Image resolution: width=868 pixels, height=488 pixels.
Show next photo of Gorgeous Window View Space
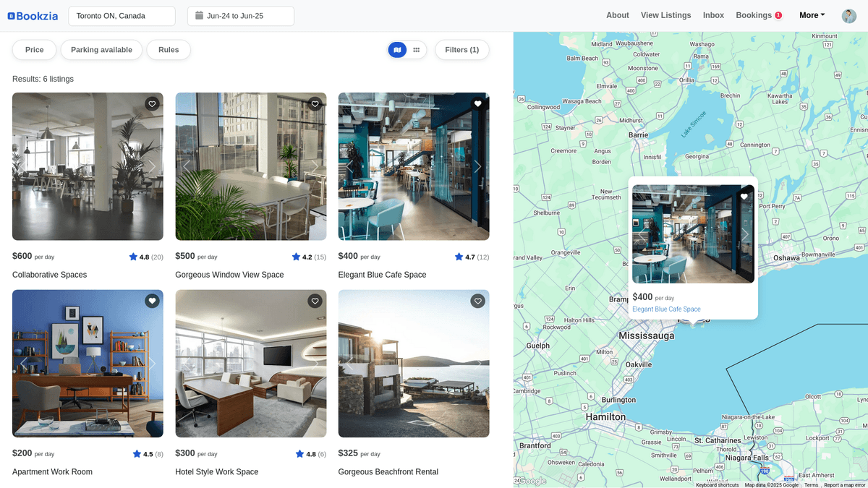[x=315, y=166]
